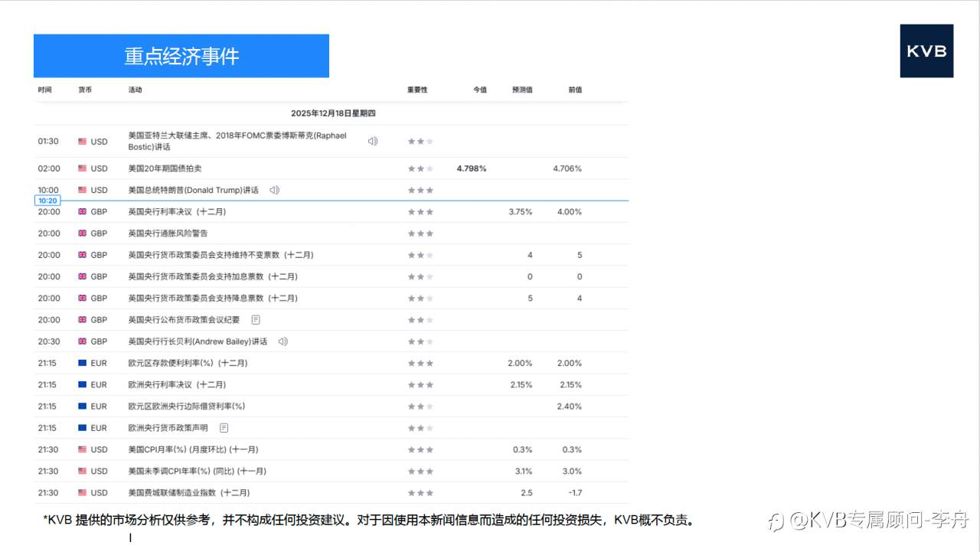The height and width of the screenshot is (552, 980).
Task: Click the audio icon on Andrew Bailey speech row
Action: pyautogui.click(x=283, y=341)
